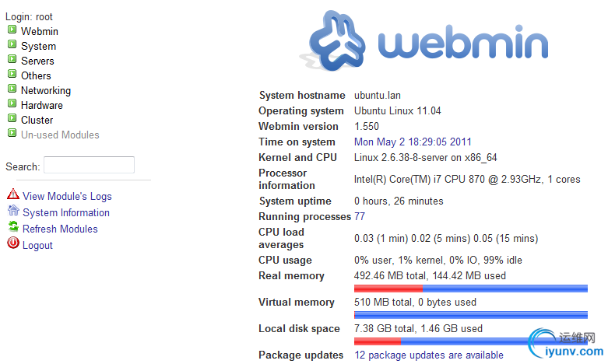The width and height of the screenshot is (608, 364).
Task: Open the Un-used Modules category
Action: pos(60,135)
